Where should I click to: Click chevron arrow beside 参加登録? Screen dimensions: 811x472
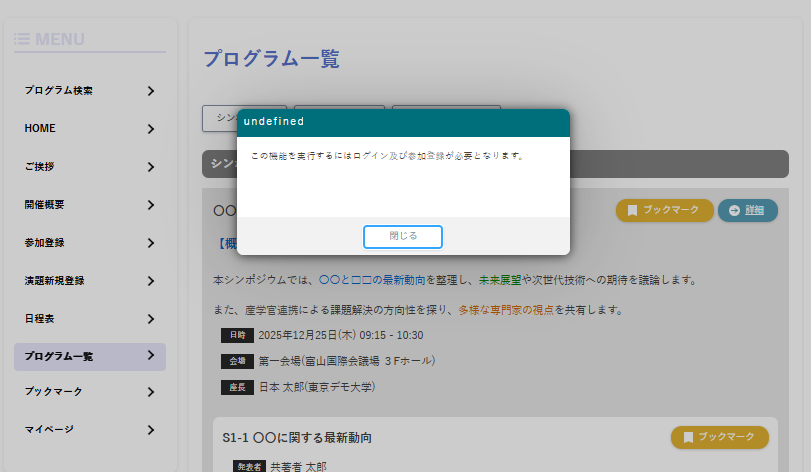(x=150, y=243)
